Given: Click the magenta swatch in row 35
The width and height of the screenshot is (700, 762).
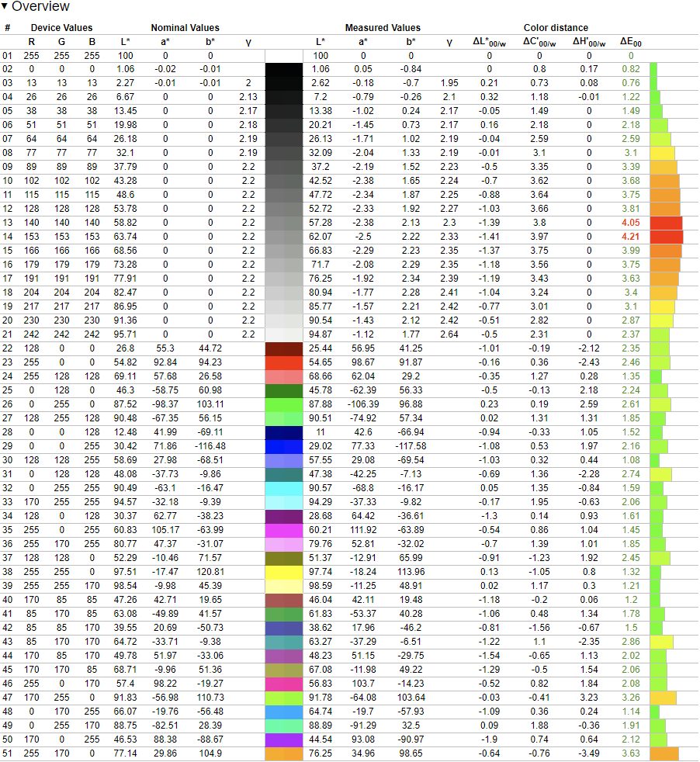Looking at the screenshot, I should [283, 530].
